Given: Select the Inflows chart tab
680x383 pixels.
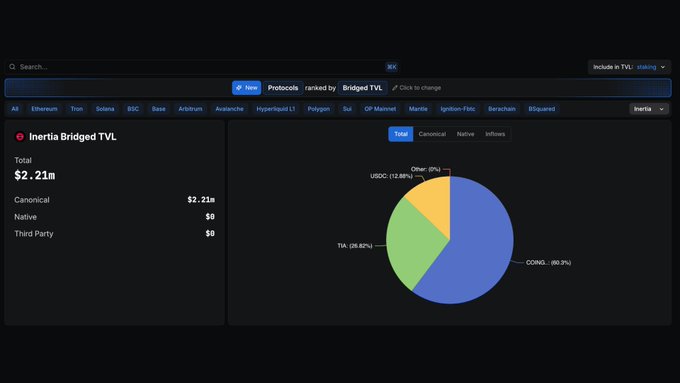Looking at the screenshot, I should click(495, 134).
